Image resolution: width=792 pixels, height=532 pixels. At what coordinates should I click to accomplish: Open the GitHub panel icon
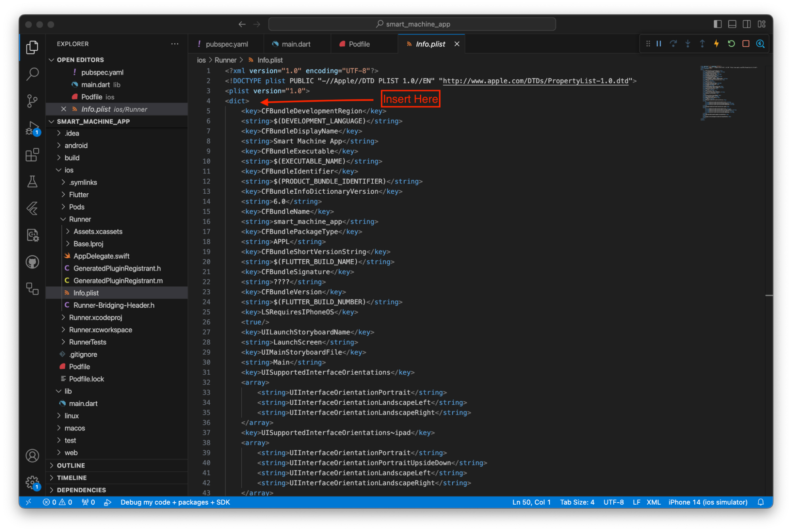click(32, 261)
